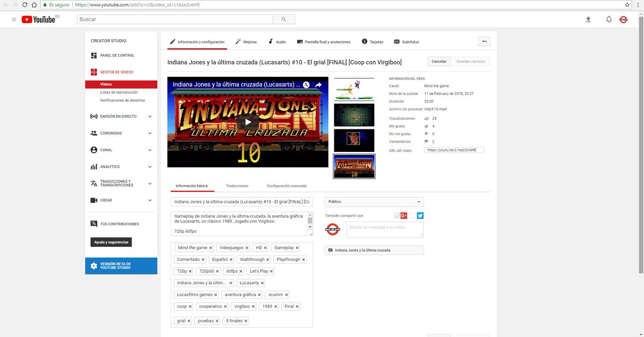Click the Gestor de vídeos icon
The image size is (644, 337).
(94, 72)
